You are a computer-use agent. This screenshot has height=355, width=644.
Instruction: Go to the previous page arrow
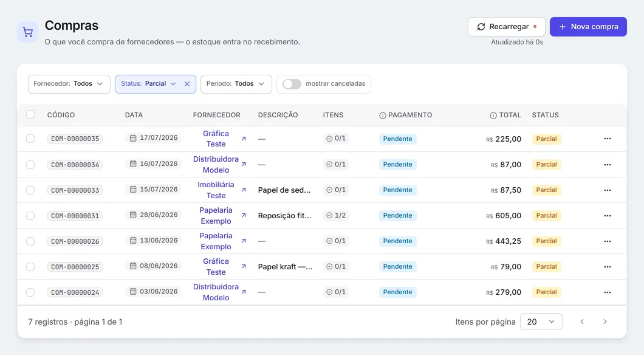coord(582,322)
